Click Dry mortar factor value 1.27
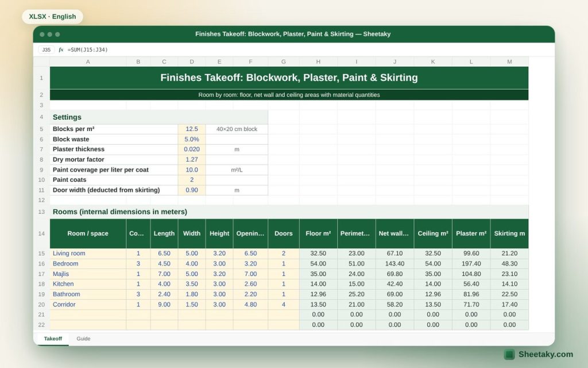This screenshot has height=368, width=588. point(192,160)
